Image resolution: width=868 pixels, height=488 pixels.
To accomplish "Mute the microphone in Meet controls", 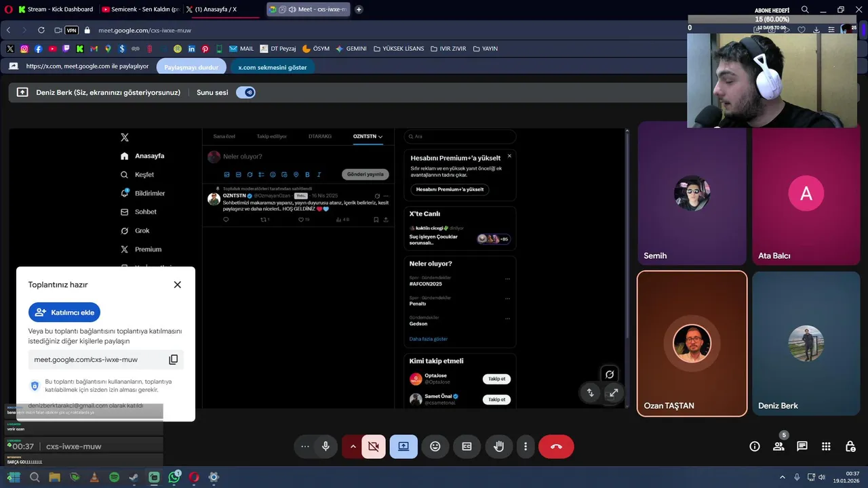I will tap(325, 447).
